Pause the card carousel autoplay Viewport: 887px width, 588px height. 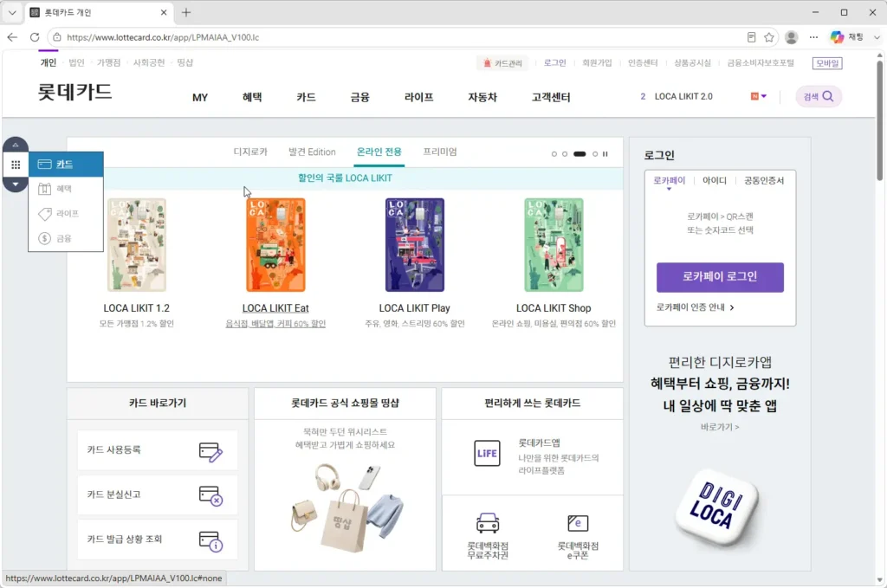pos(605,154)
